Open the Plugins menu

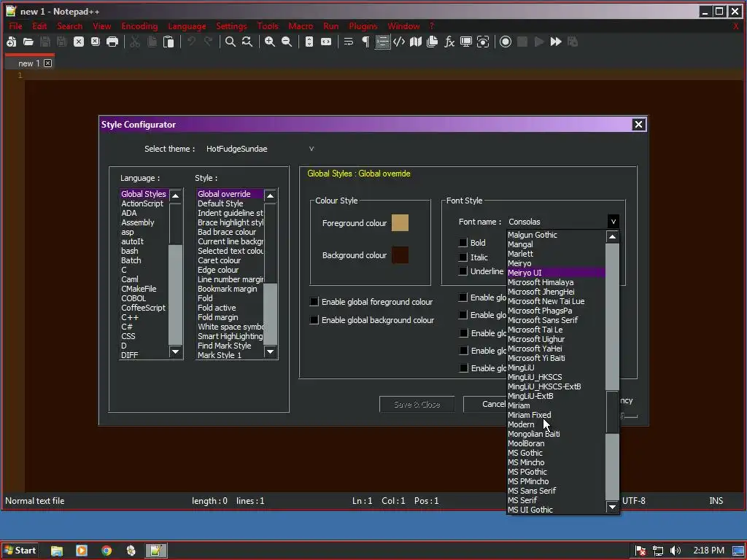coord(363,26)
